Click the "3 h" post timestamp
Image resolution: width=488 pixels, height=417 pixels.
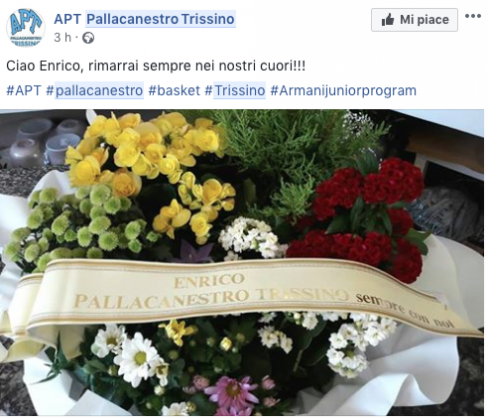(63, 38)
